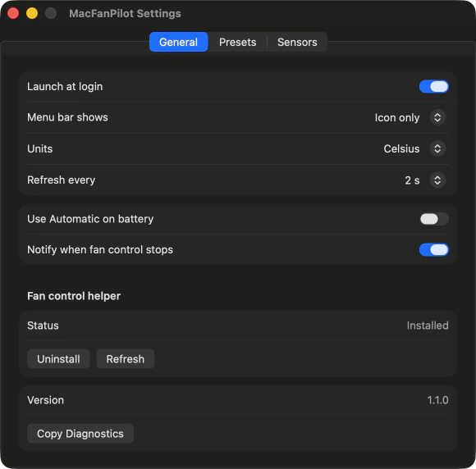The width and height of the screenshot is (476, 469).
Task: Click the 'Refresh every' label
Action: (x=61, y=180)
